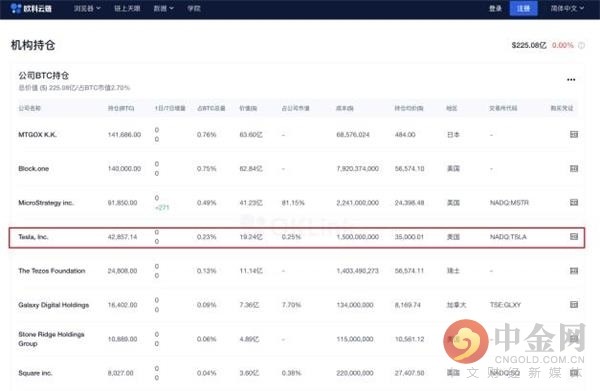600x391 pixels.
Task: Select The Tezos Foundation row name
Action: tap(52, 271)
